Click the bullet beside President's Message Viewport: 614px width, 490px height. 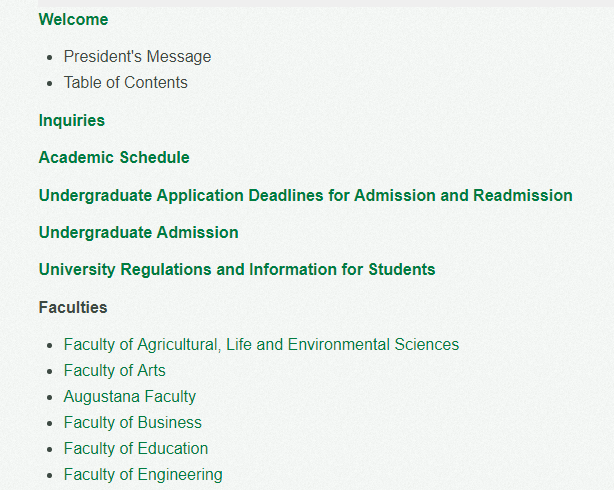[49, 58]
